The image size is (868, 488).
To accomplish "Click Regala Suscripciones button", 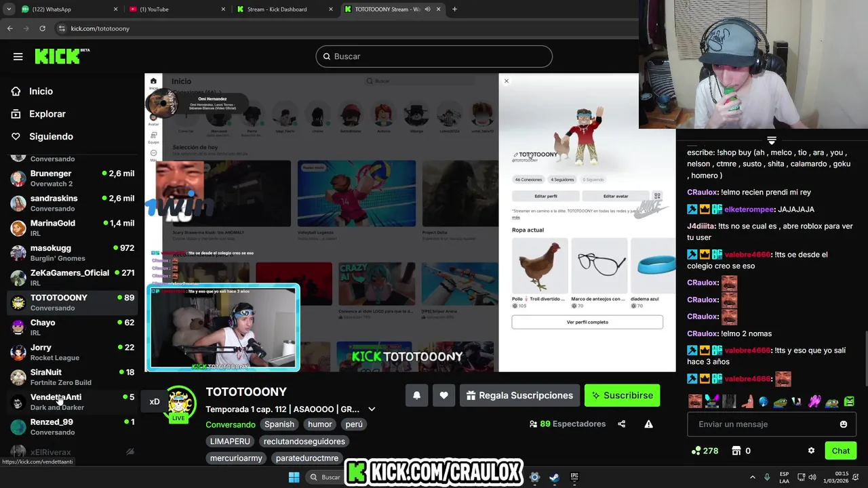I will (x=519, y=396).
